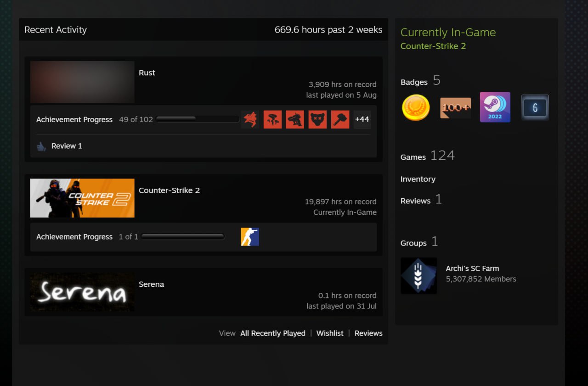The height and width of the screenshot is (386, 588).
Task: Click Counter-Strike 2 under Currently In-Game
Action: click(x=433, y=46)
